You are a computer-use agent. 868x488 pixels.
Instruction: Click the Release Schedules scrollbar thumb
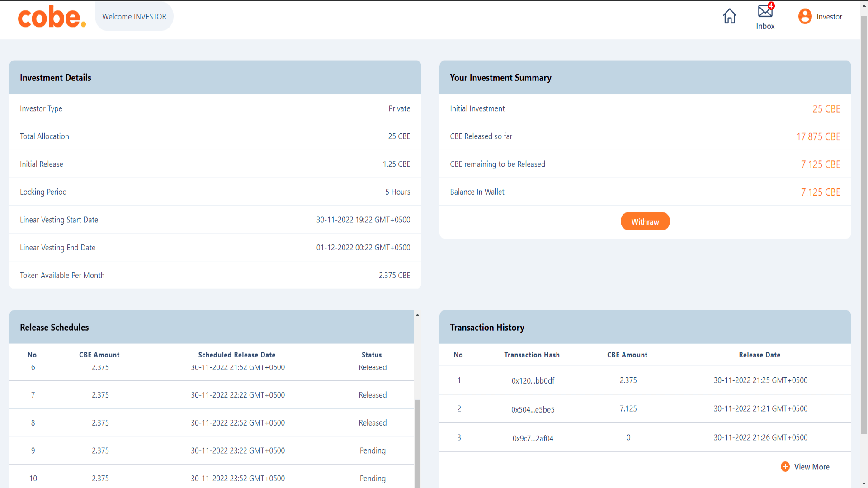point(417,443)
